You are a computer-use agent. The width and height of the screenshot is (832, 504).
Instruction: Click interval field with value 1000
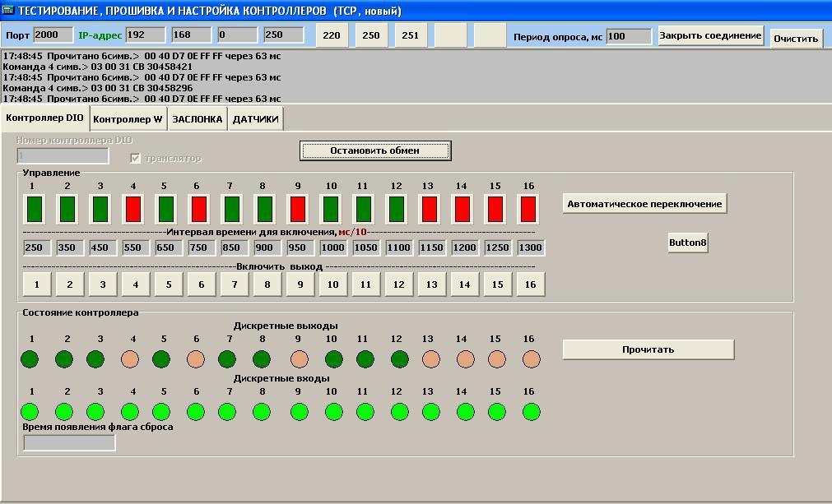pos(333,247)
